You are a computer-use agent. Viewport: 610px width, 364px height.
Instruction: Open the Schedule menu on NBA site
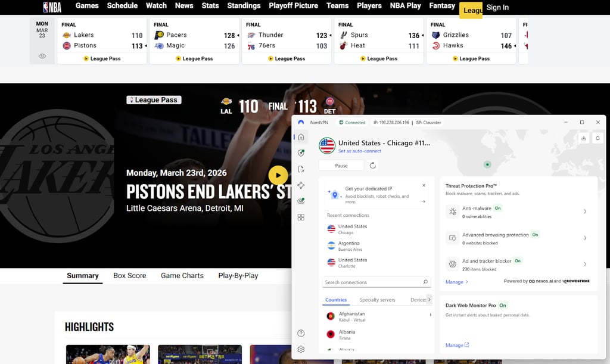click(122, 5)
